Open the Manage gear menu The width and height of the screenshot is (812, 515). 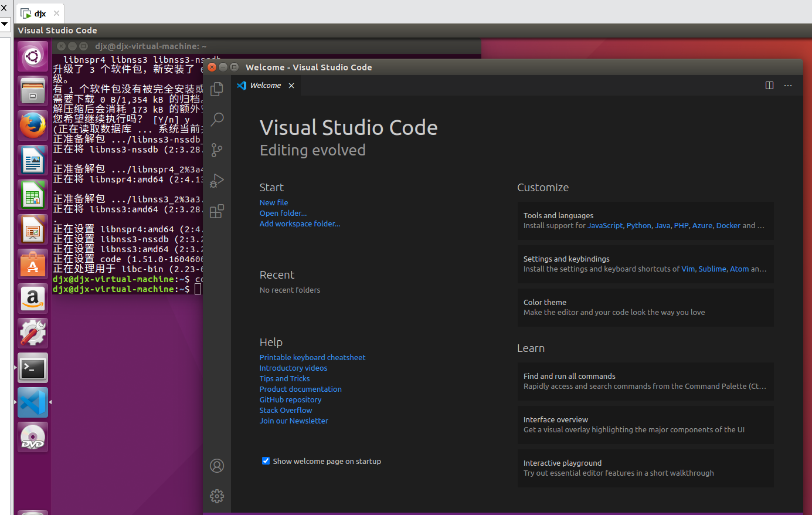[x=217, y=496]
